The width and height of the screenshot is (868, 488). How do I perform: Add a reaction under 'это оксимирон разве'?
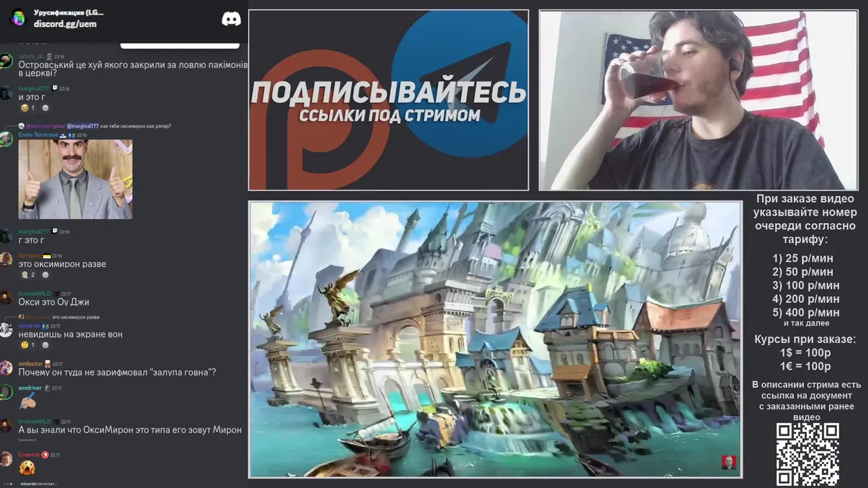tap(45, 274)
